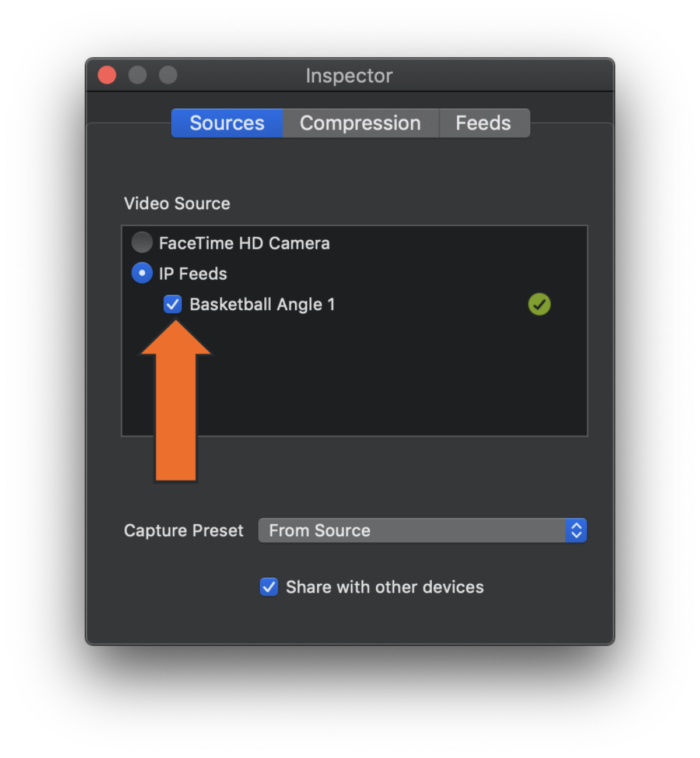Select the Sources tab
Screen dimensions: 700x758
[x=227, y=123]
